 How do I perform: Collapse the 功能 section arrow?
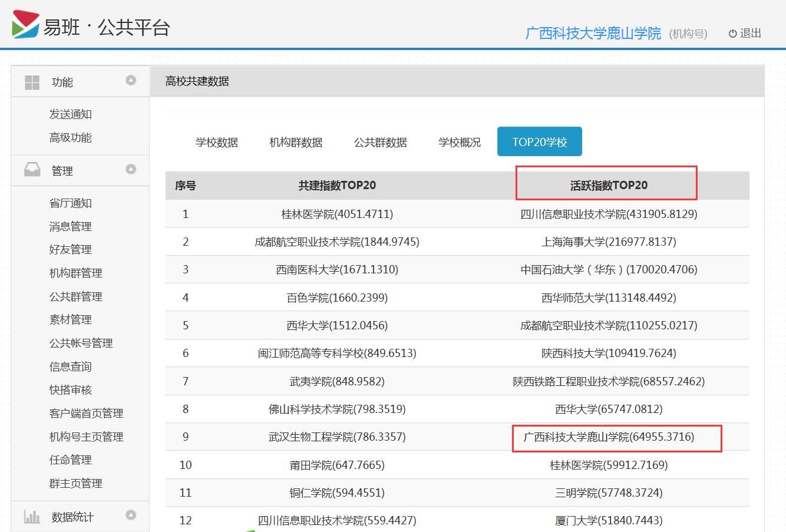(131, 80)
